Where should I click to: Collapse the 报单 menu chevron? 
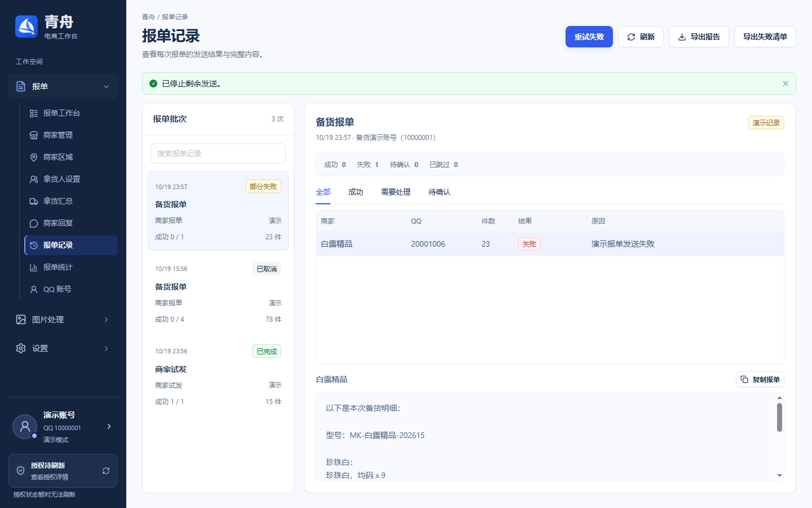[106, 86]
